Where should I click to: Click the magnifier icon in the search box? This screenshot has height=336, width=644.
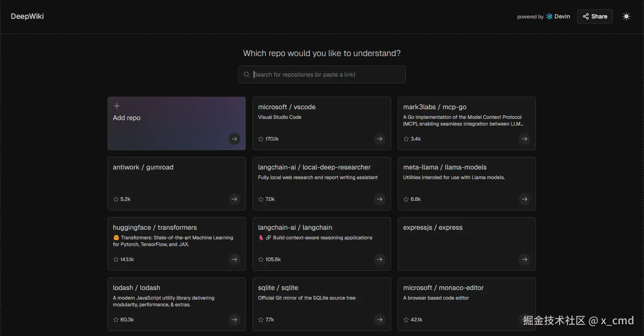(x=247, y=74)
